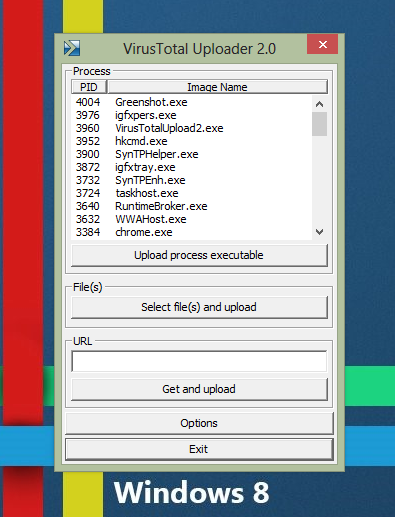The image size is (395, 517).
Task: Click the process list scroll up arrow
Action: coord(319,104)
